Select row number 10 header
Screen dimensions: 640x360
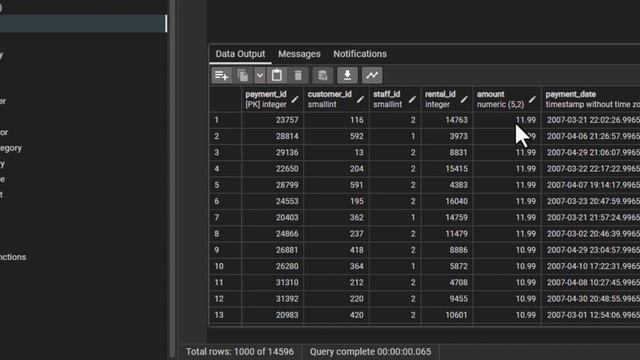[225, 266]
